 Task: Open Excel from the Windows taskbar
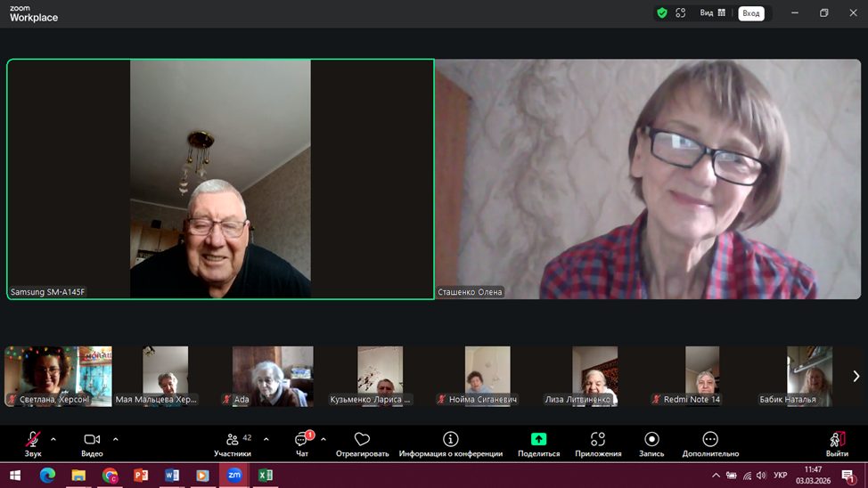(265, 476)
